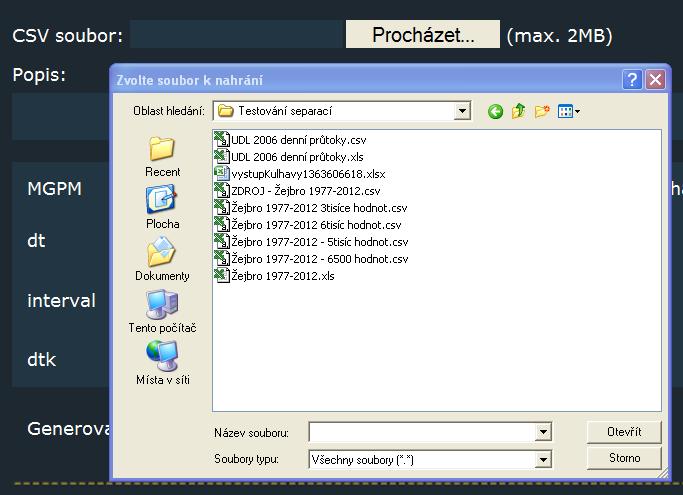
Task: Click the dialog resize grip corner
Action: [663, 474]
